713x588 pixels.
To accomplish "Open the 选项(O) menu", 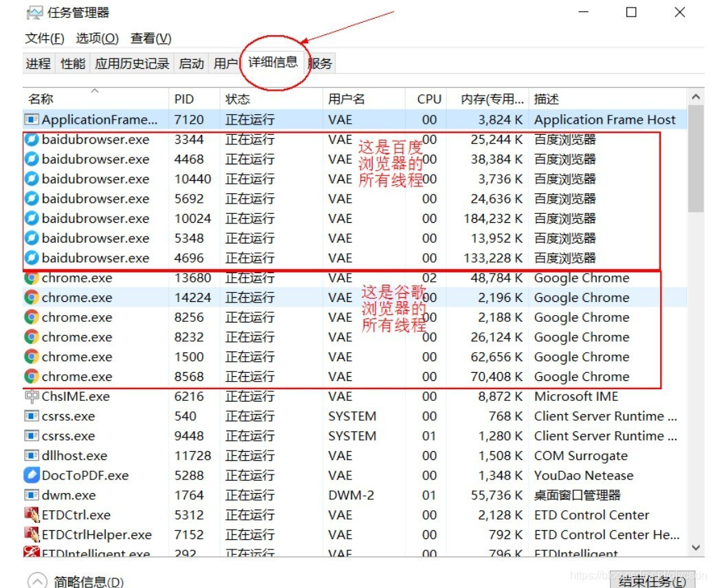I will pos(98,39).
